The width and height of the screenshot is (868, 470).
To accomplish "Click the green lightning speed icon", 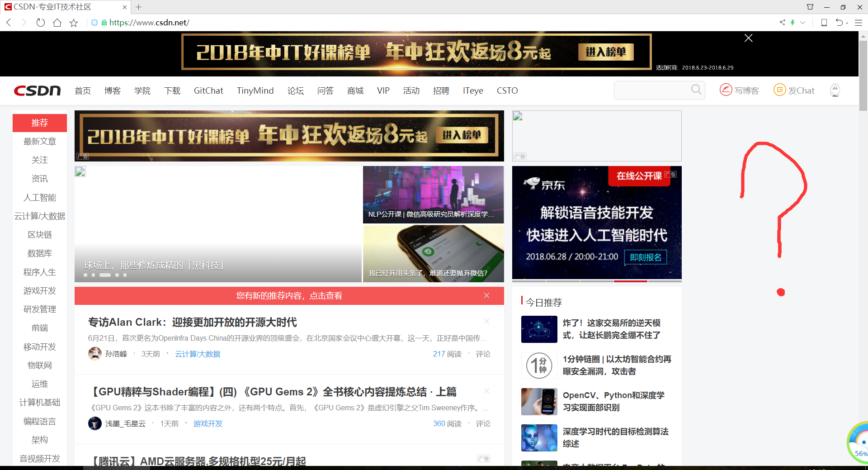I will coord(793,23).
